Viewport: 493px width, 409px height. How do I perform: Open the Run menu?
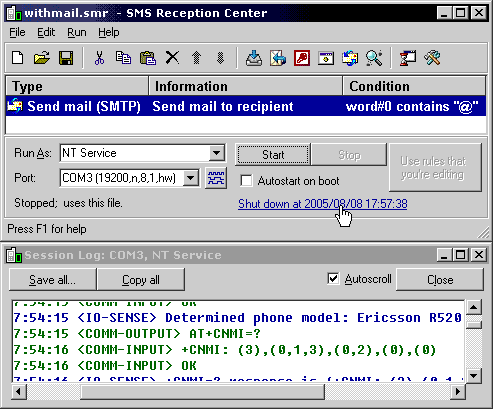77,32
